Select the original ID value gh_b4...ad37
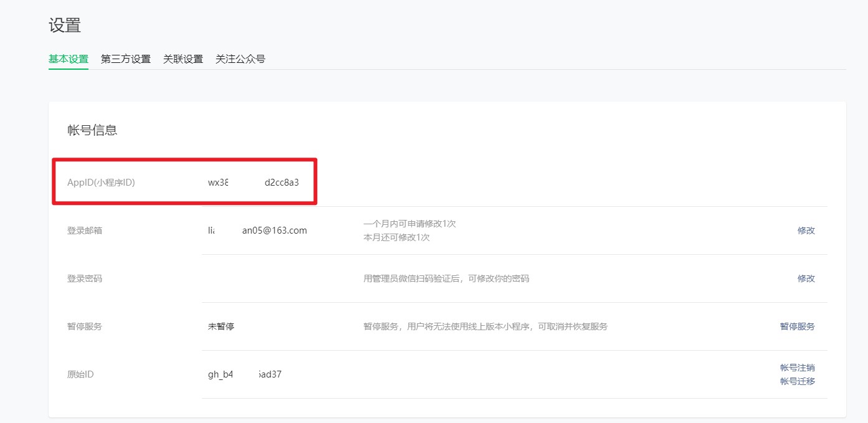 point(245,374)
